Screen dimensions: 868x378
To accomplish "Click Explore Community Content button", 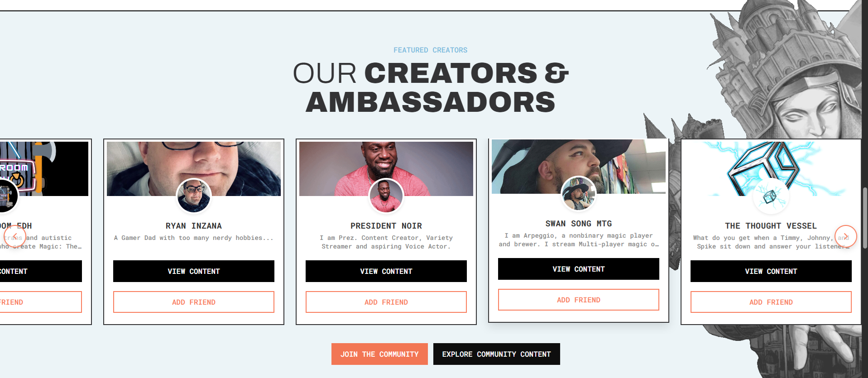I will click(497, 354).
